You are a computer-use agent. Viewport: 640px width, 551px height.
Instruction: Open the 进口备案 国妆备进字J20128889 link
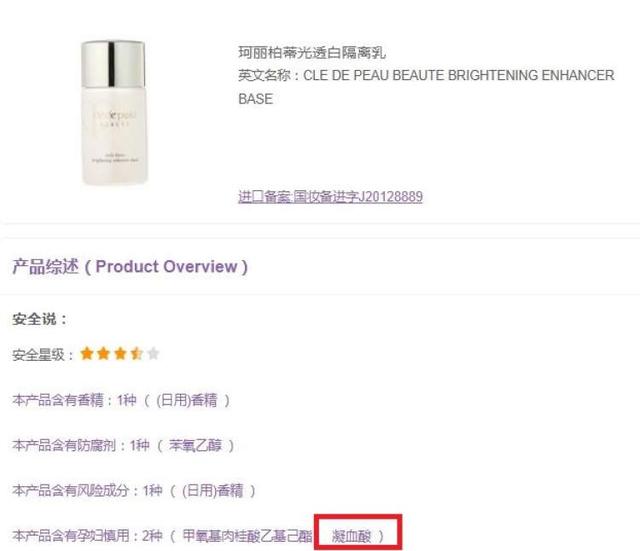330,197
